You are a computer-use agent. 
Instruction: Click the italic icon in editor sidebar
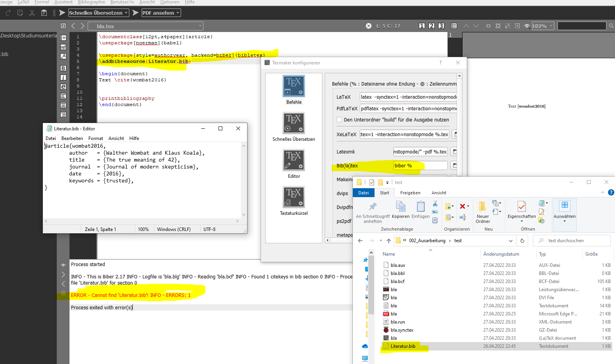[x=63, y=78]
